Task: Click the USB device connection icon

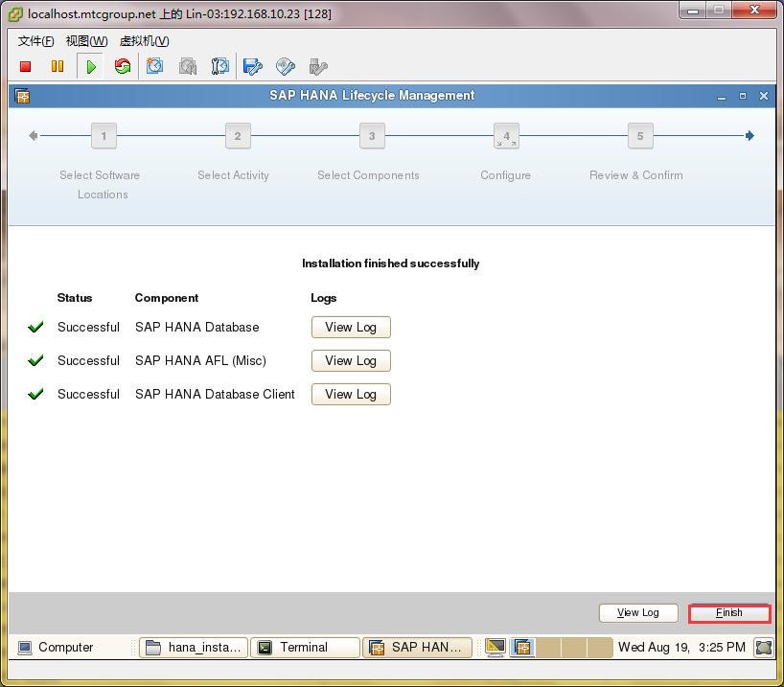Action: (318, 66)
